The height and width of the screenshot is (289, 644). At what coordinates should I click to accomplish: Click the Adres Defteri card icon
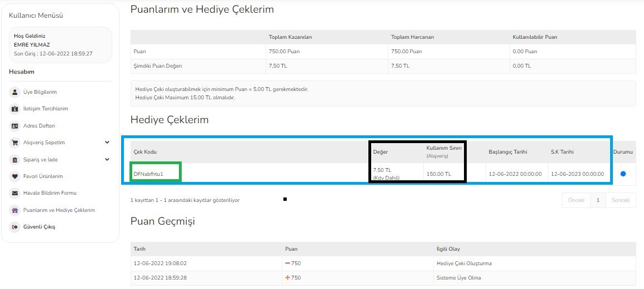click(x=15, y=126)
